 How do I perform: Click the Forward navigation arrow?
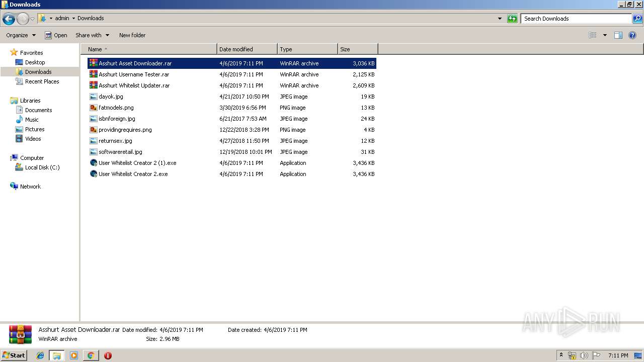(23, 19)
